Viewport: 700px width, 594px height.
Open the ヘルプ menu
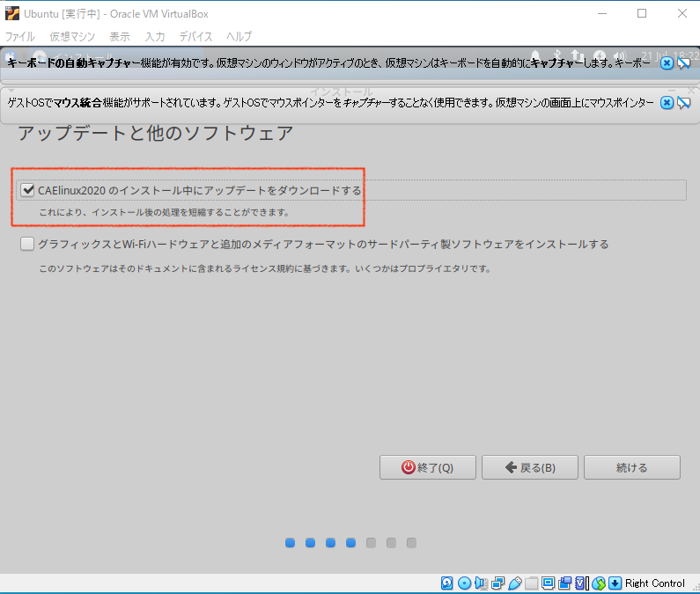[x=239, y=36]
